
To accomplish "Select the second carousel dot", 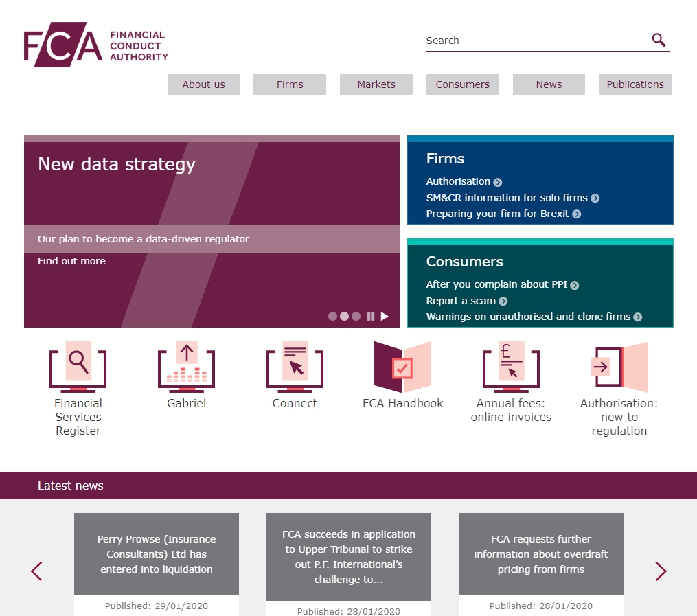I will coord(344,316).
